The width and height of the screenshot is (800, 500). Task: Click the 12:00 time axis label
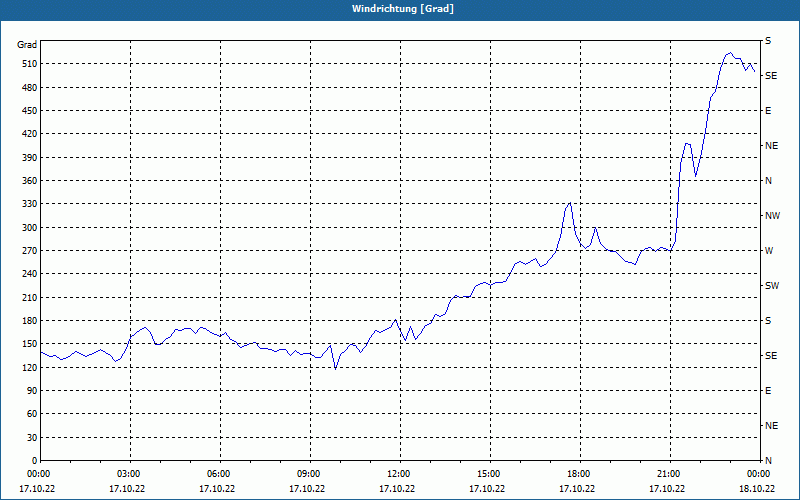point(398,474)
